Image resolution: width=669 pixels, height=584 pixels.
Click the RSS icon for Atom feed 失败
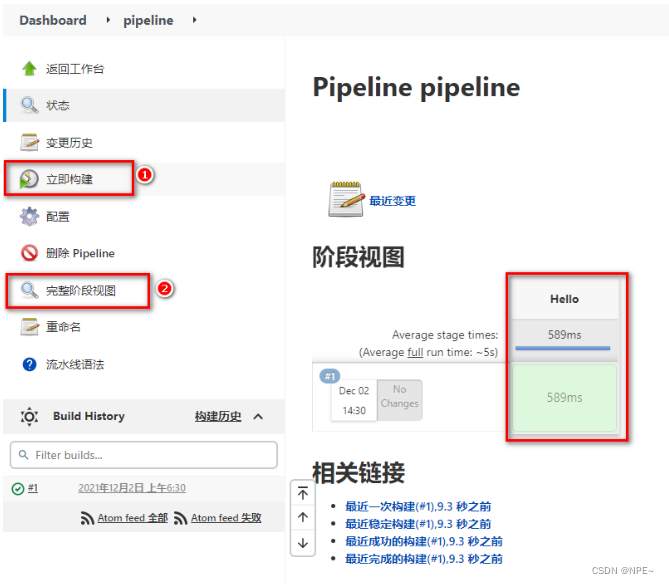click(x=180, y=518)
